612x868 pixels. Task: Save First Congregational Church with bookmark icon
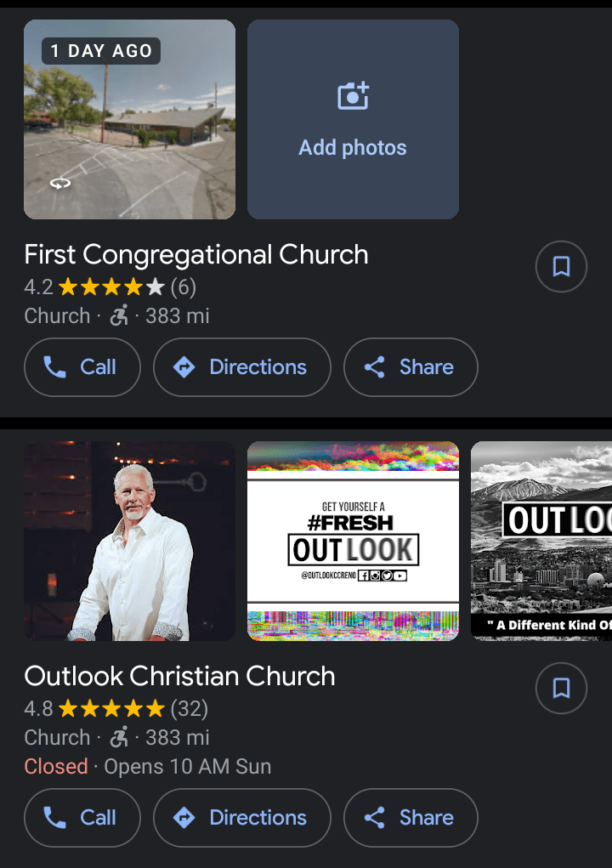point(561,267)
